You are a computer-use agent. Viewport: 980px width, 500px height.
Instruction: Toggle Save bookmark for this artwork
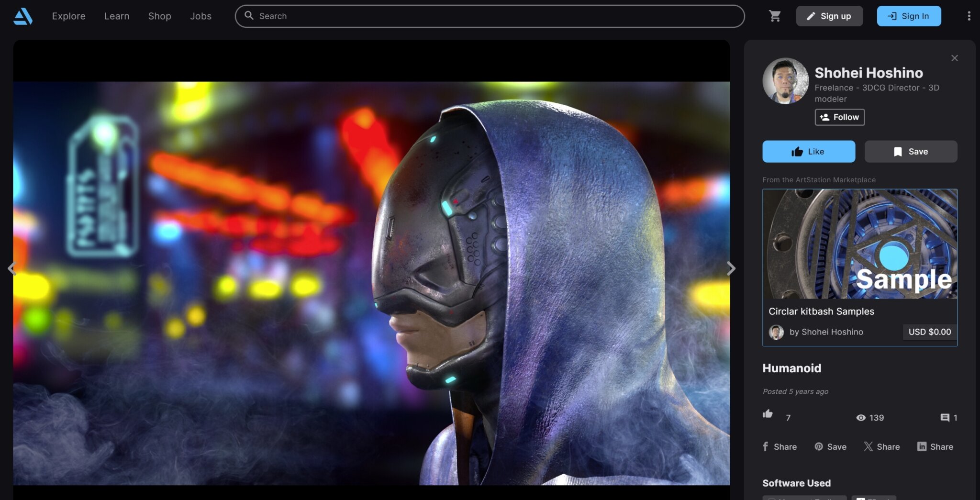[x=910, y=152]
